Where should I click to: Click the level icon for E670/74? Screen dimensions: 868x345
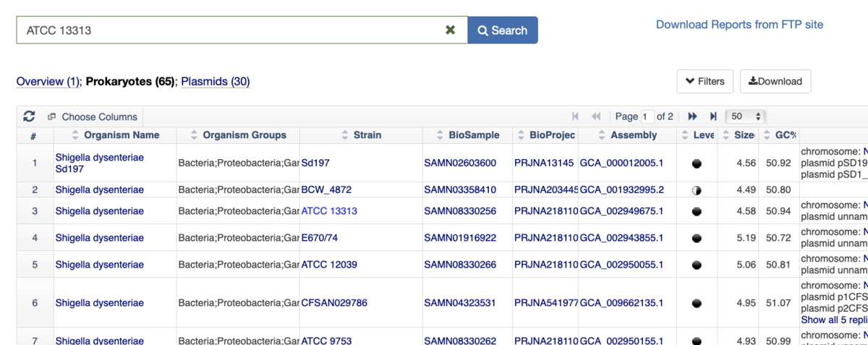pos(697,239)
